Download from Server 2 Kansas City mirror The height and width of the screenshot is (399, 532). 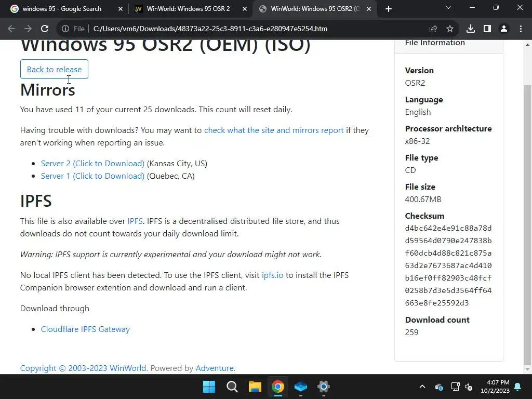pyautogui.click(x=92, y=164)
